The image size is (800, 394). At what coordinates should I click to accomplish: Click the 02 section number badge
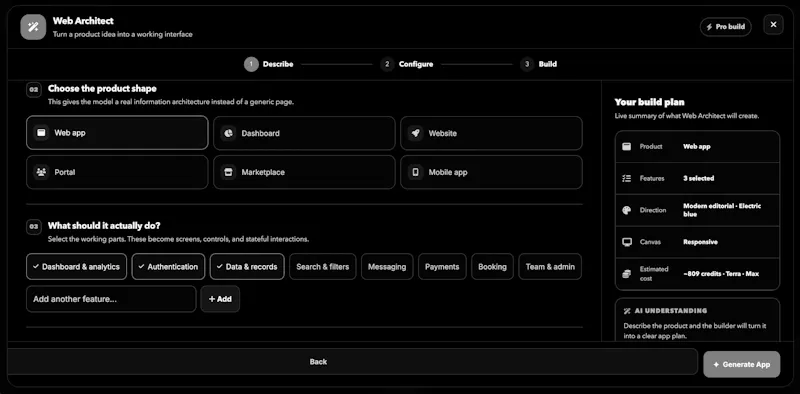coord(34,90)
